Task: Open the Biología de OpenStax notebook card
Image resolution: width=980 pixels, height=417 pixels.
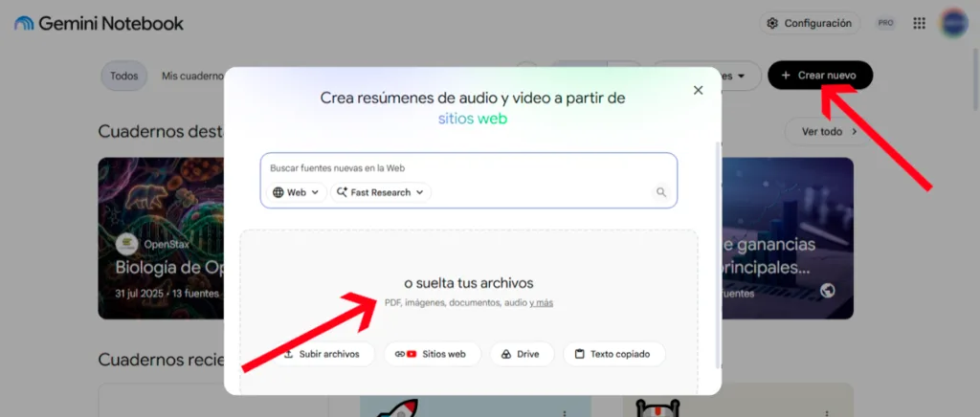Action: pos(161,238)
